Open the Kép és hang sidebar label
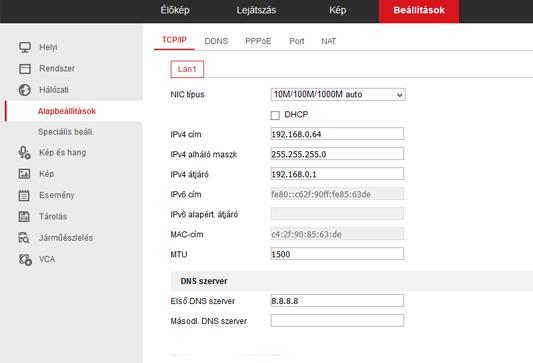Image resolution: width=533 pixels, height=363 pixels. 63,153
